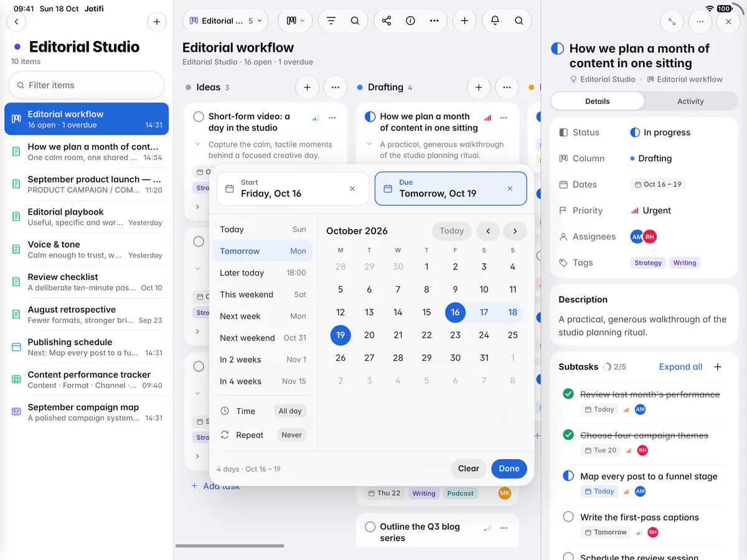The width and height of the screenshot is (747, 560).
Task: Open All day time selector
Action: click(x=290, y=411)
